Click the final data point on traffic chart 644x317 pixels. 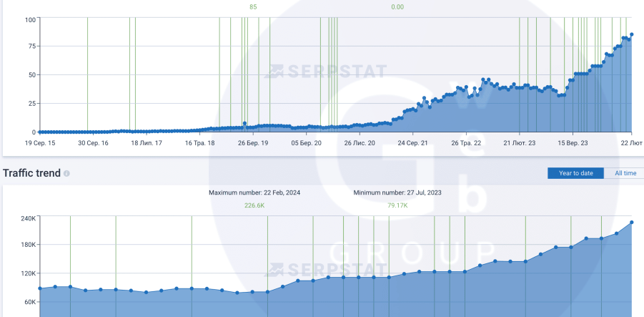pyautogui.click(x=632, y=223)
